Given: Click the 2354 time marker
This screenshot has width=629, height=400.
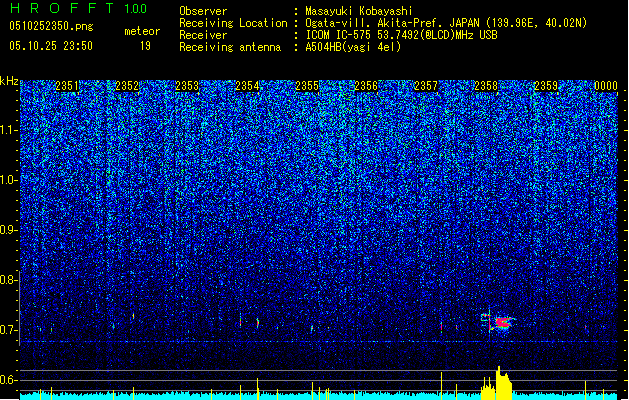Looking at the screenshot, I should [x=247, y=85].
